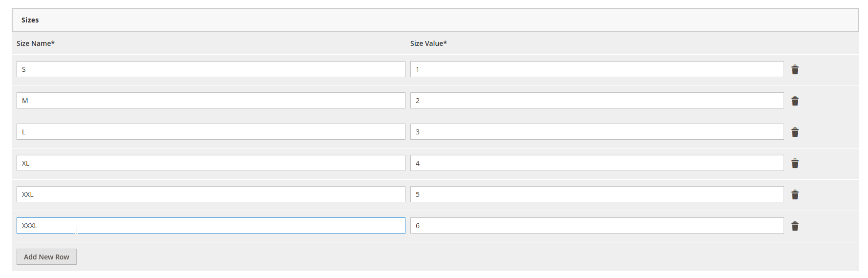Click the Size Name field containing M
The height and width of the screenshot is (278, 868).
[x=211, y=101]
